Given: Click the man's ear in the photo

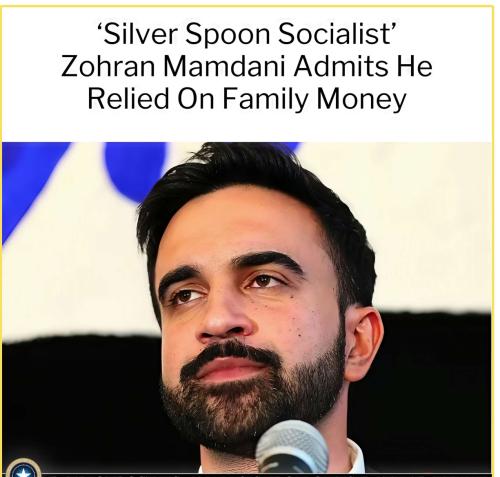Looking at the screenshot, I should [x=364, y=344].
